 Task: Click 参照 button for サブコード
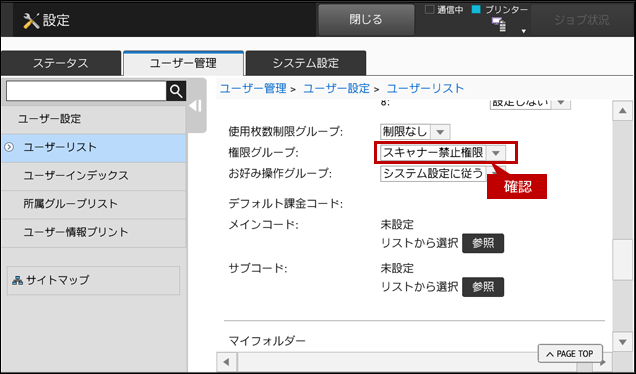click(x=483, y=287)
